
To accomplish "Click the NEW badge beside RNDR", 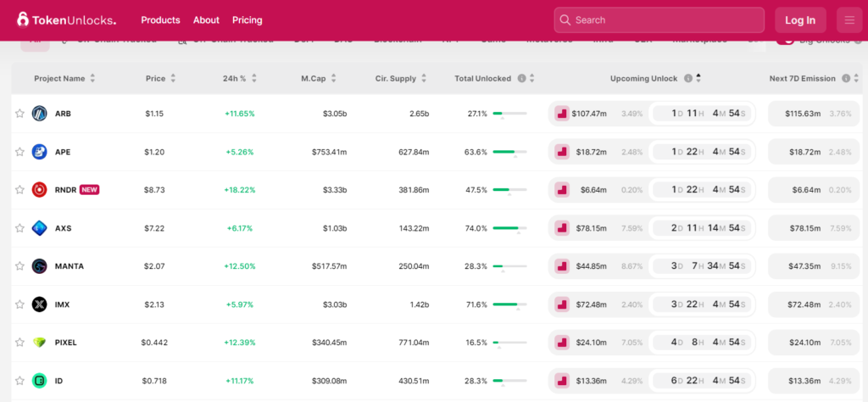I will click(90, 190).
